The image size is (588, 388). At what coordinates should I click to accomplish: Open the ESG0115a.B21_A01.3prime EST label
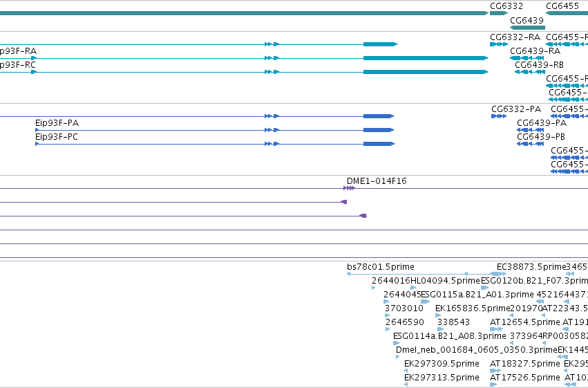(477, 295)
